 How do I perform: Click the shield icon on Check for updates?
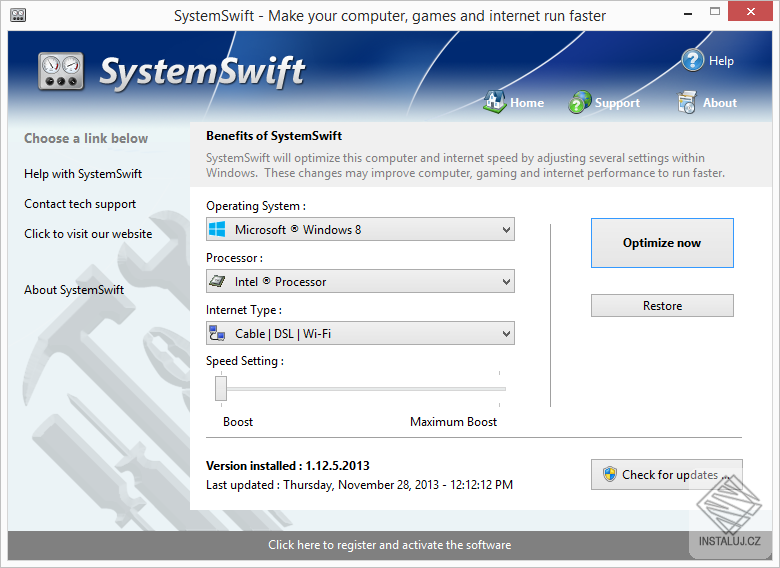(609, 474)
